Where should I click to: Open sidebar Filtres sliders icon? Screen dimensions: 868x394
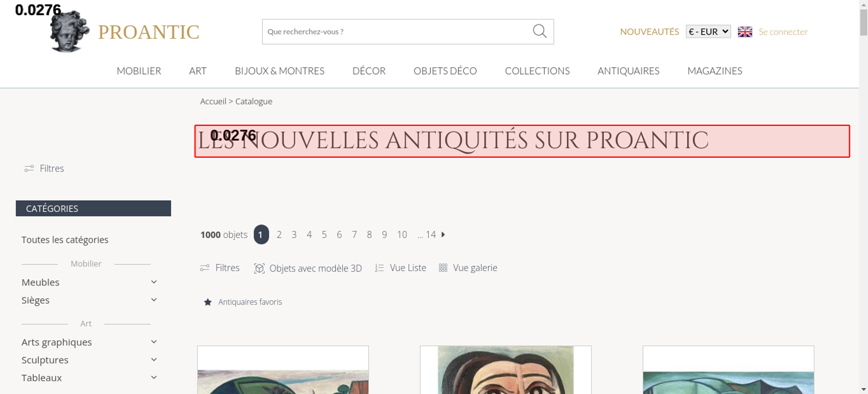click(x=29, y=168)
